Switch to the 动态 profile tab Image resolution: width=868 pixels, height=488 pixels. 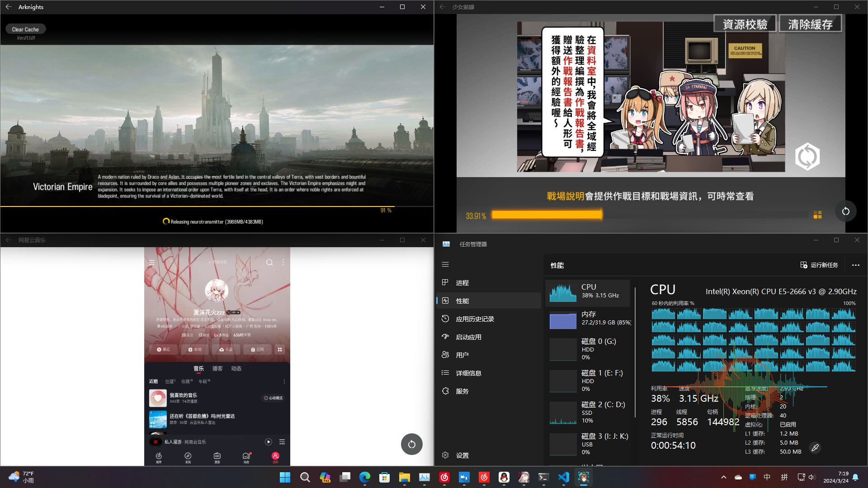(x=236, y=369)
